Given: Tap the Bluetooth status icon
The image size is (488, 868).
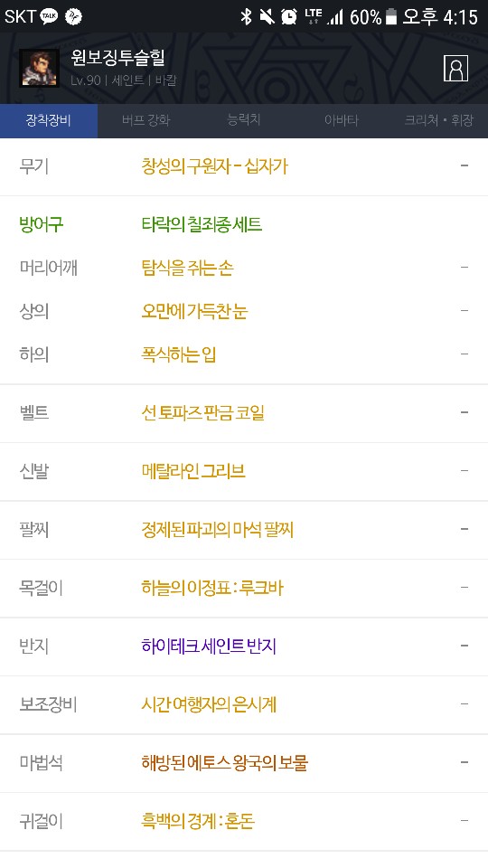Looking at the screenshot, I should [246, 16].
